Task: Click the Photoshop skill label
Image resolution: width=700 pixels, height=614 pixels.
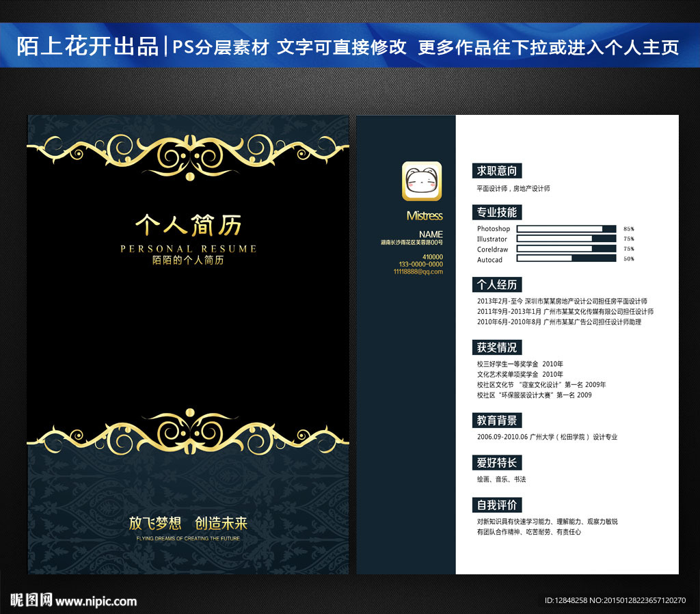Action: 494,228
